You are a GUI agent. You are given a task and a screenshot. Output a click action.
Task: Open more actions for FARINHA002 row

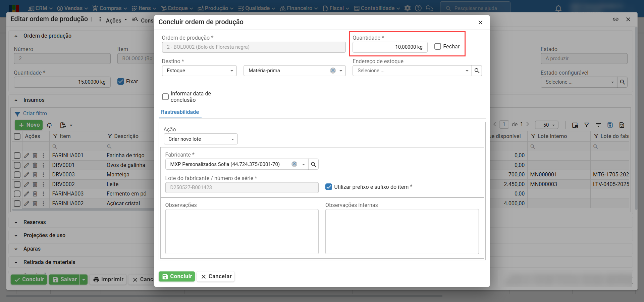[43, 204]
